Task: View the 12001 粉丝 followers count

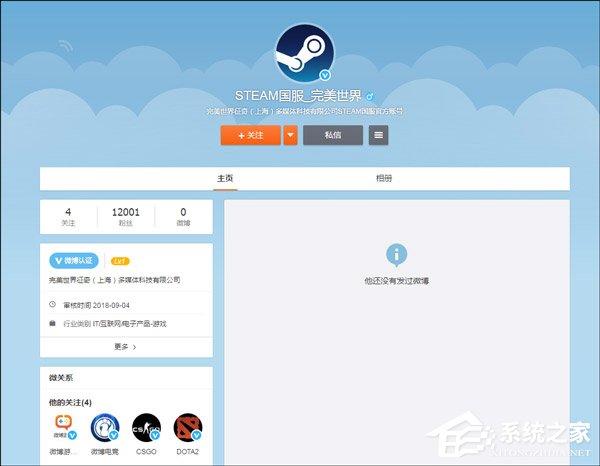Action: point(126,217)
